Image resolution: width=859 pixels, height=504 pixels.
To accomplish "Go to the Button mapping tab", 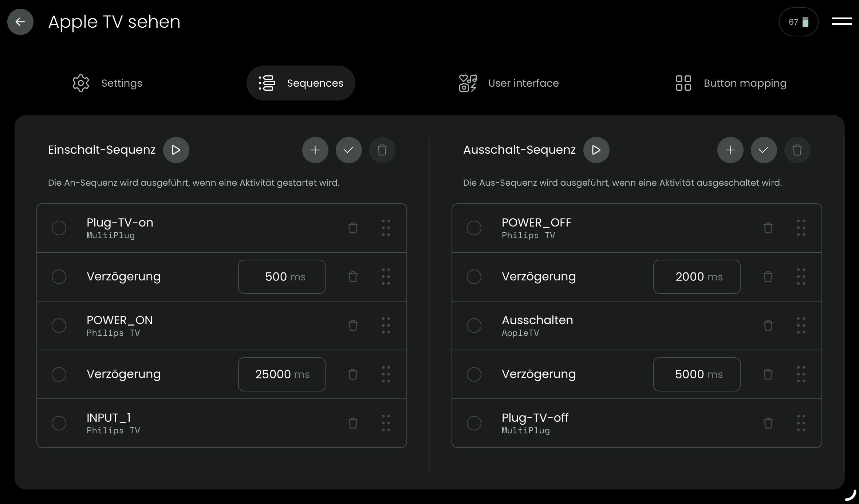I will tap(731, 83).
